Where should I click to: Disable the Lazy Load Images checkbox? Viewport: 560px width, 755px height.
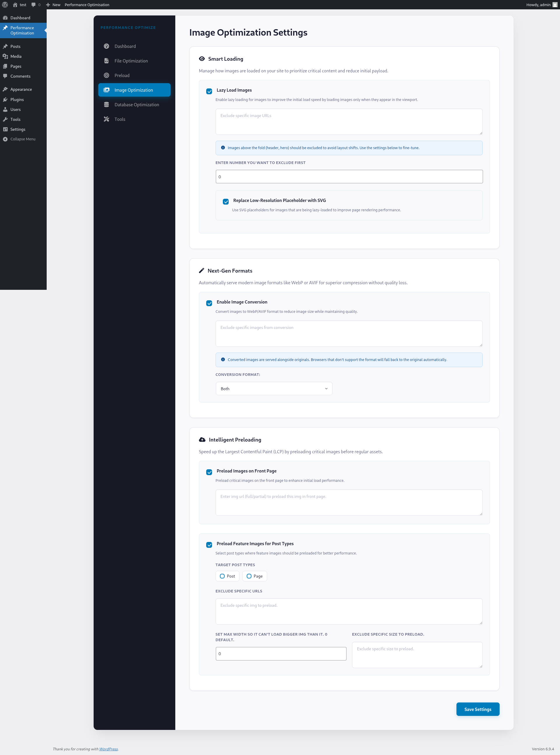click(209, 92)
